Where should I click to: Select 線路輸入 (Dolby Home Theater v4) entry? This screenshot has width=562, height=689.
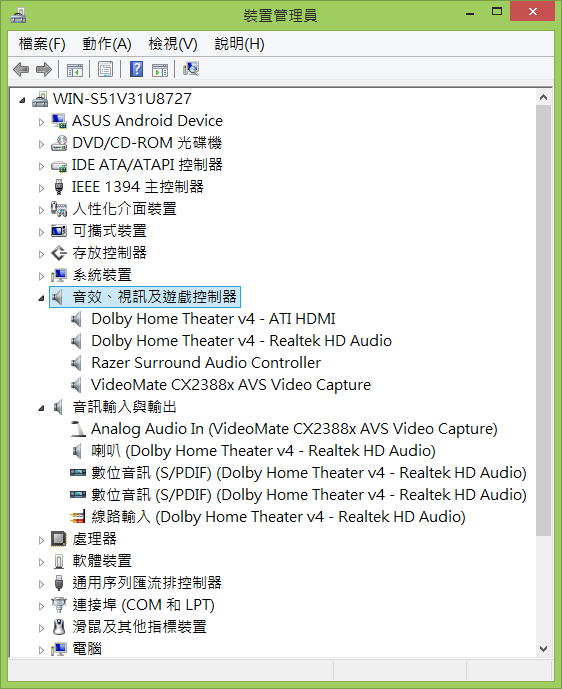coord(278,517)
